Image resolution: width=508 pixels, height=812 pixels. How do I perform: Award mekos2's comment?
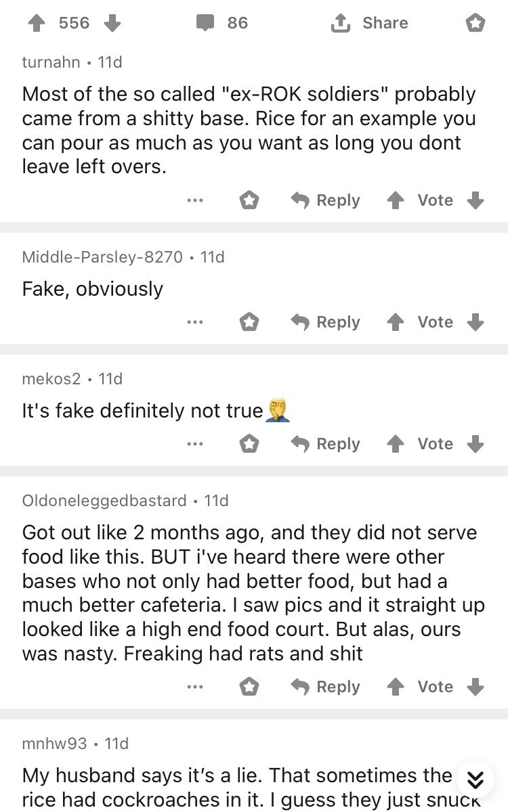click(249, 444)
